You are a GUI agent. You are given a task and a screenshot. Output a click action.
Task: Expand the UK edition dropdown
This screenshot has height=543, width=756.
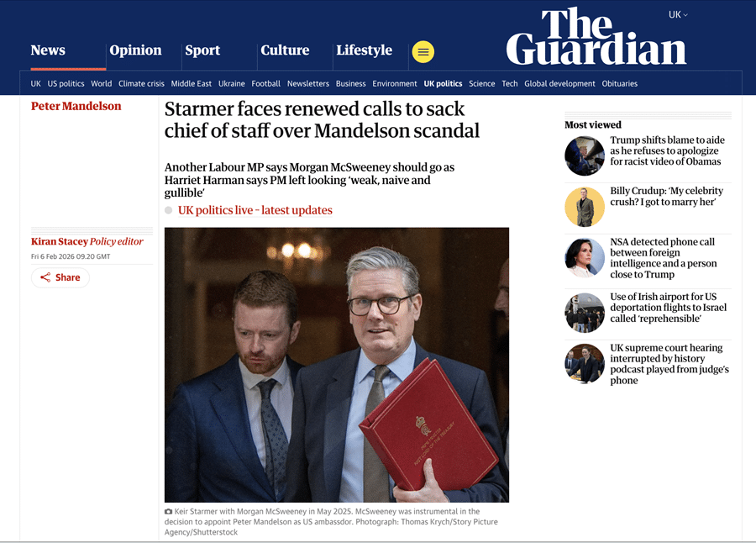(678, 15)
